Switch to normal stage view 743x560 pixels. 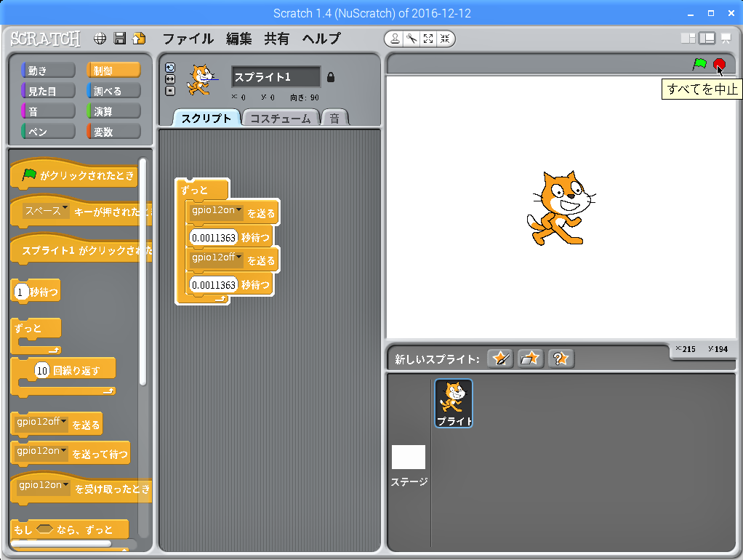tap(707, 39)
